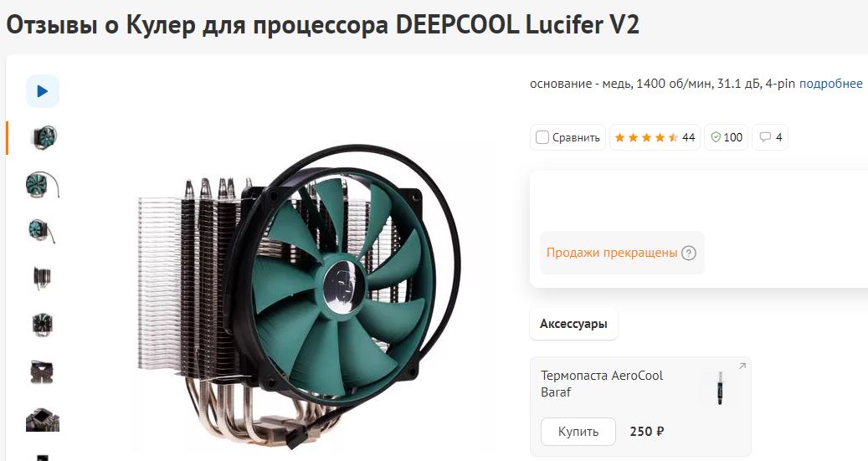Click the thermal paste syringe image
The width and height of the screenshot is (868, 461).
(x=719, y=389)
